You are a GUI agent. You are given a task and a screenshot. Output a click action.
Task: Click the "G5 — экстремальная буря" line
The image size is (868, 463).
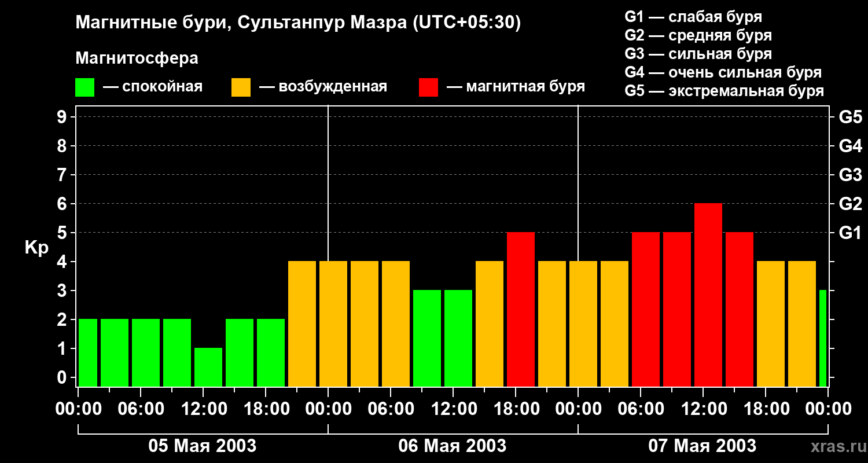pos(724,91)
